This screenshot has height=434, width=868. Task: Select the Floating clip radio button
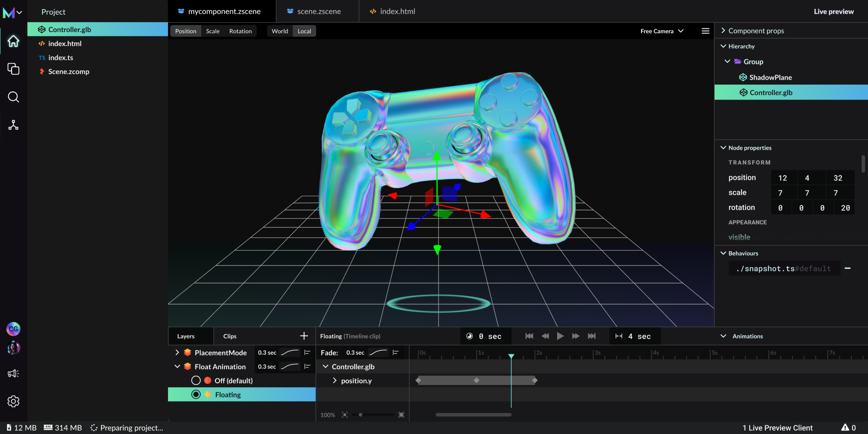pos(196,394)
